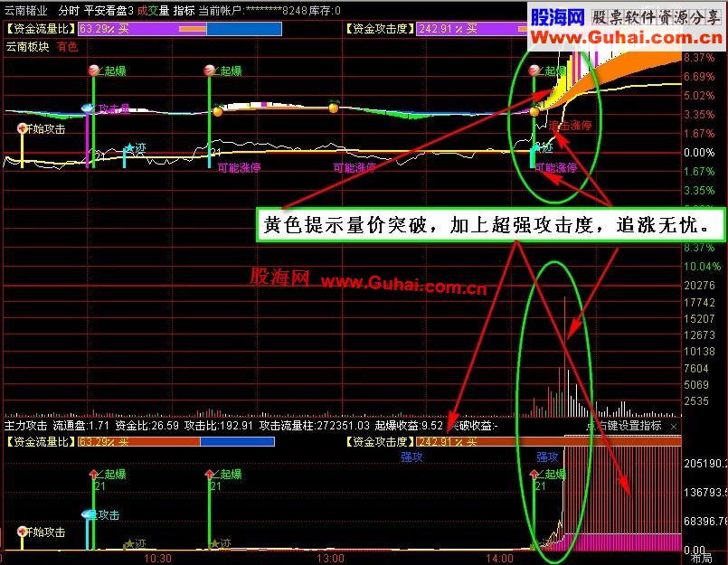728x565 pixels.
Task: Click the third red arrow 起爆 icon near 14:00
Action: point(534,474)
